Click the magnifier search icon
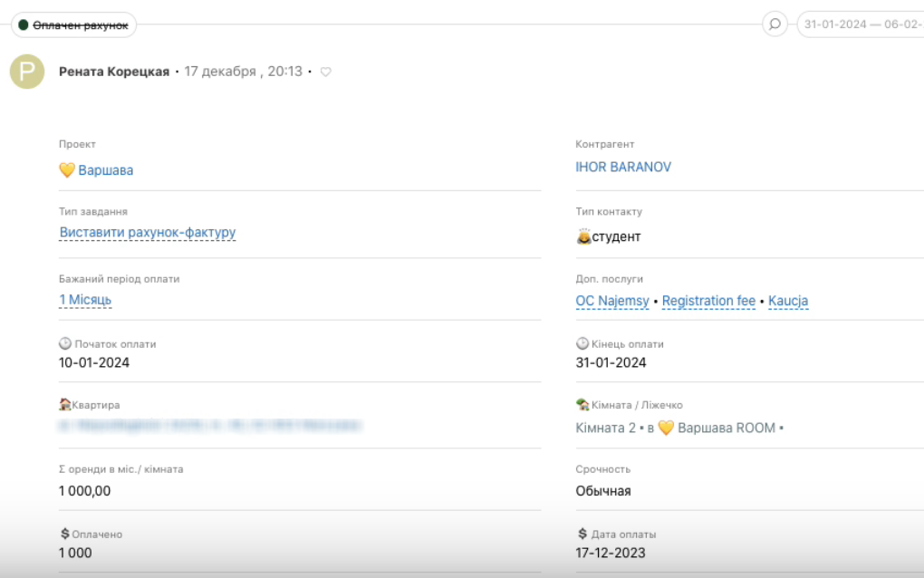924x578 pixels. (x=775, y=24)
